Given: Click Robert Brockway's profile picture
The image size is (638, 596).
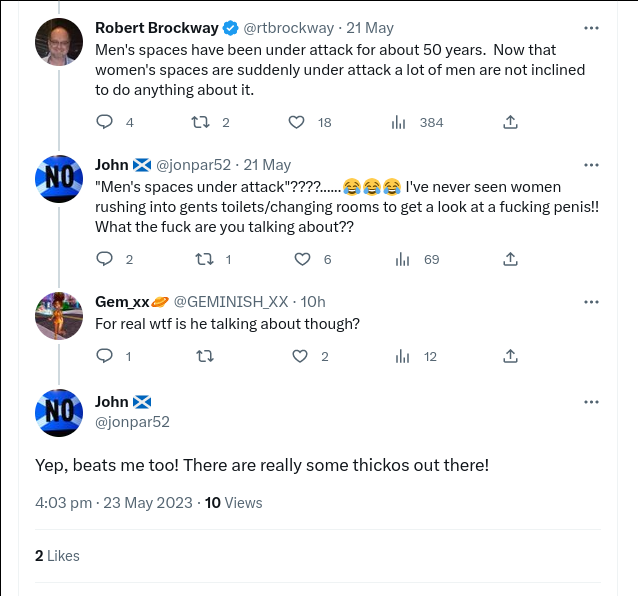Looking at the screenshot, I should (x=59, y=43).
